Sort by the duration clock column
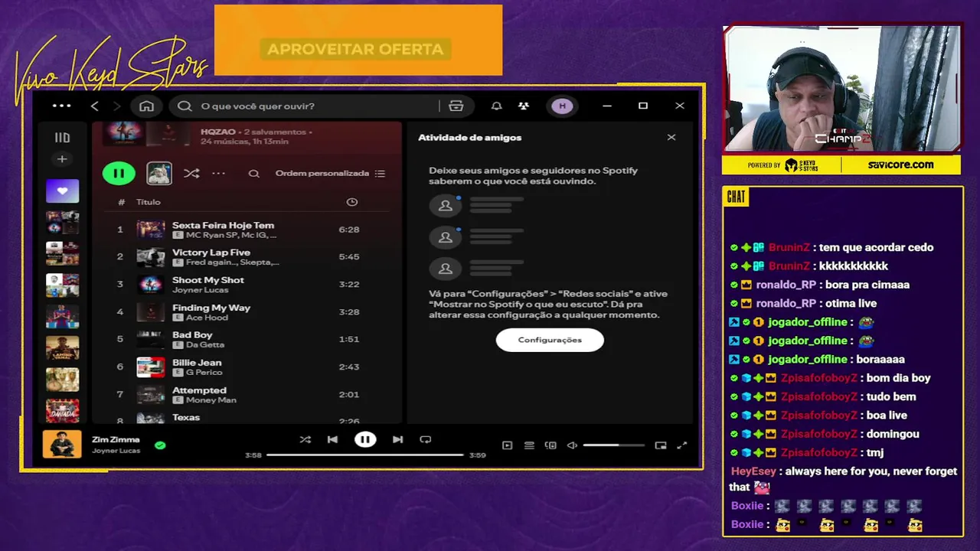 pyautogui.click(x=351, y=202)
